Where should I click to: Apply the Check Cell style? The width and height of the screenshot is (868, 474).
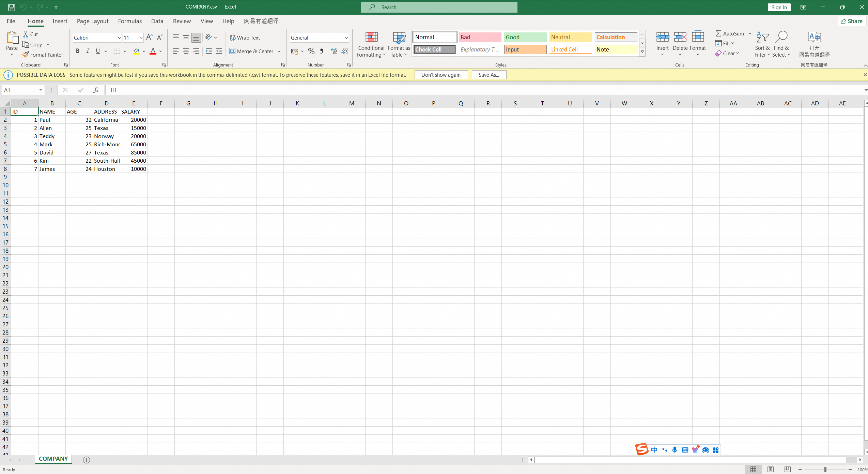click(435, 49)
